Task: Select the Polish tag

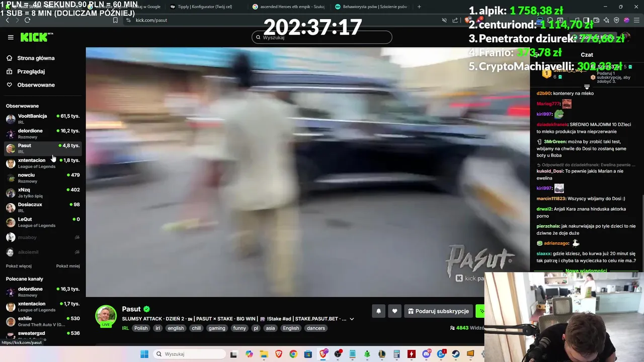Action: [x=141, y=328]
